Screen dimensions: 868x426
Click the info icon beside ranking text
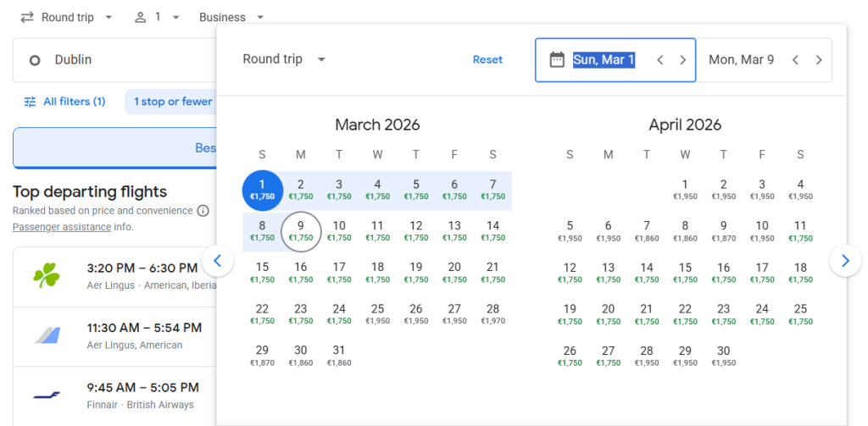point(203,210)
